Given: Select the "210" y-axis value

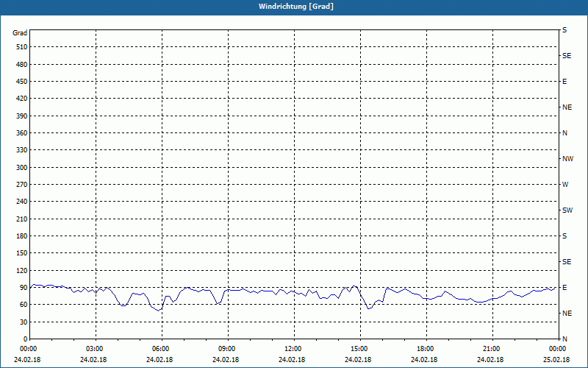Looking at the screenshot, I should (x=22, y=219).
